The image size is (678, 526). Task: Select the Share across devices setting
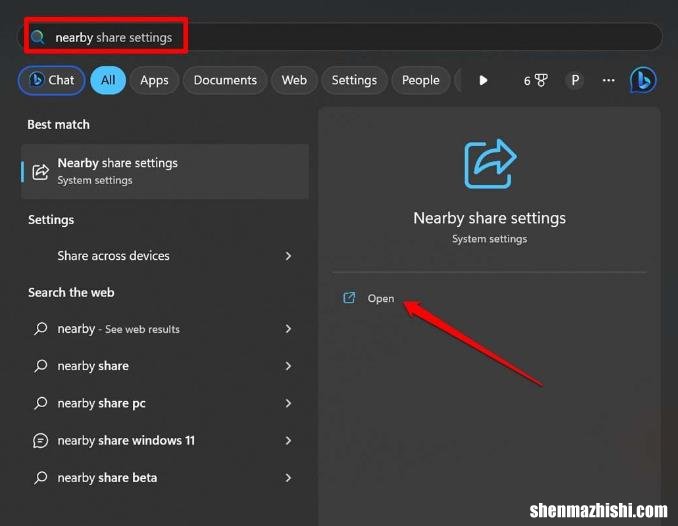pyautogui.click(x=165, y=256)
